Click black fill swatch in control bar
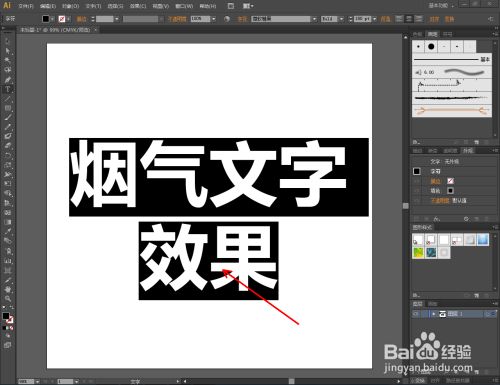Screen dimensions: 500x385 [46, 19]
